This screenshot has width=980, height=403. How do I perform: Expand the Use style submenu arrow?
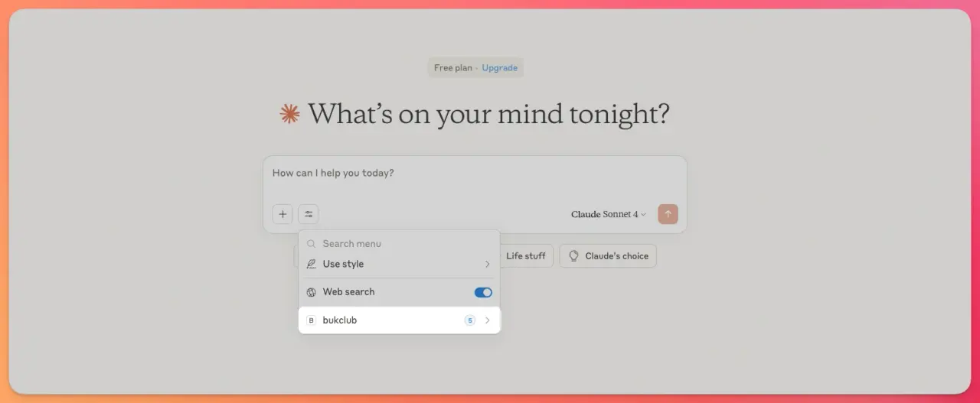487,264
